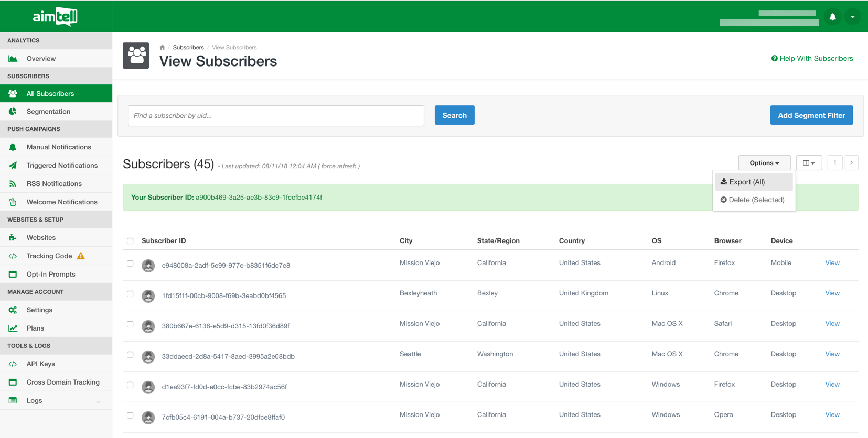868x438 pixels.
Task: Click the Settings gears icon
Action: pos(13,310)
